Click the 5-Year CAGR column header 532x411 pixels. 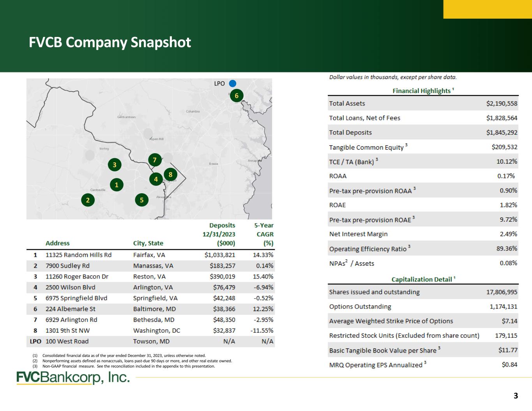264,234
